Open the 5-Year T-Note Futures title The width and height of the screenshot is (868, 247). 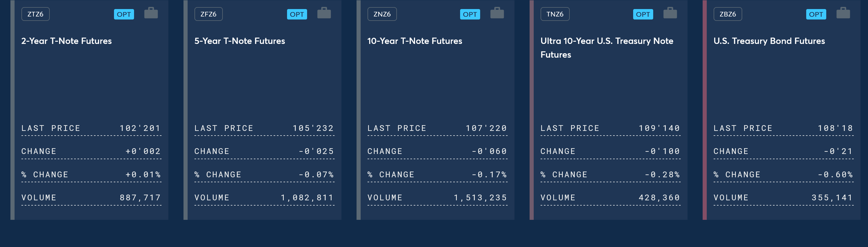click(x=240, y=41)
